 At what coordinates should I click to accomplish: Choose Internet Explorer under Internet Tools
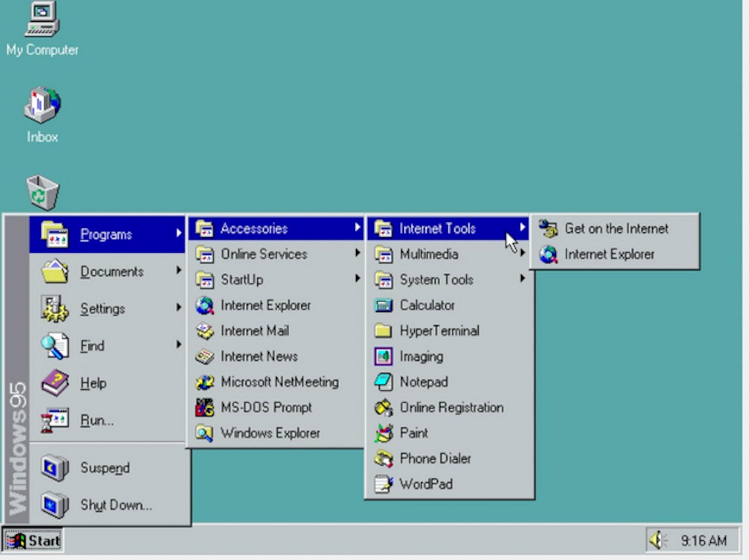(x=609, y=254)
